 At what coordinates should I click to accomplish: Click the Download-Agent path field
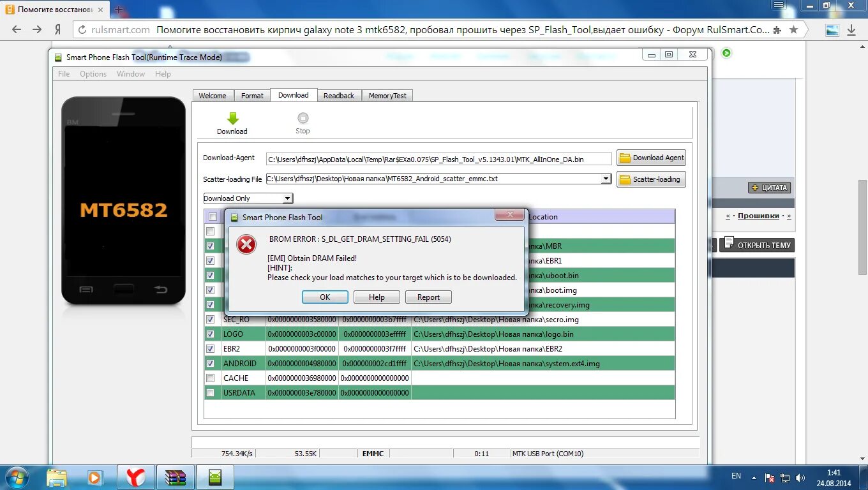[439, 160]
